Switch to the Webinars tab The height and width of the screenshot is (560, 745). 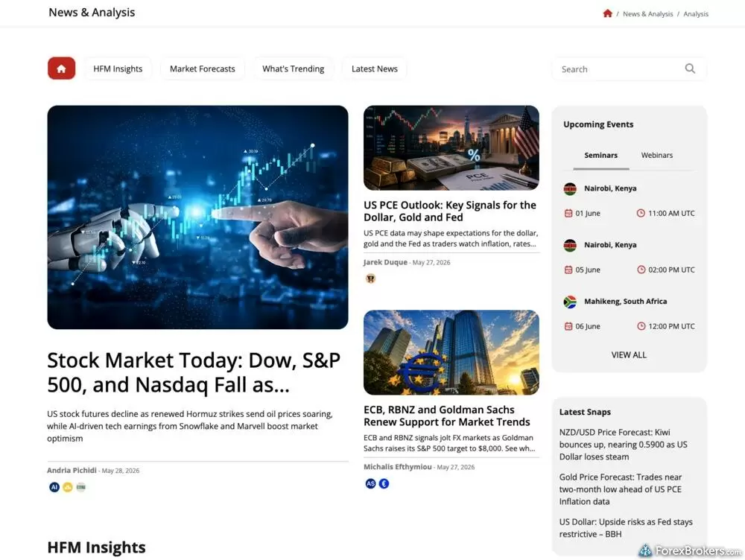[656, 156]
